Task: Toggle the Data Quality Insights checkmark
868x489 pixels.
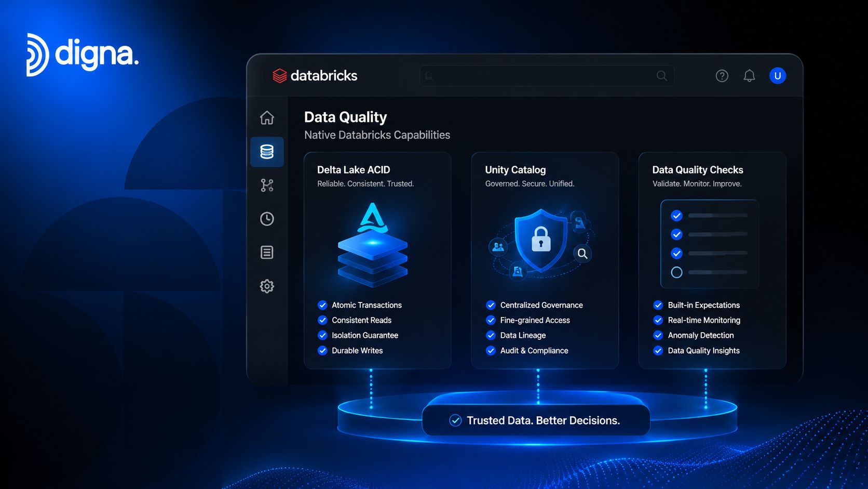Action: tap(658, 350)
